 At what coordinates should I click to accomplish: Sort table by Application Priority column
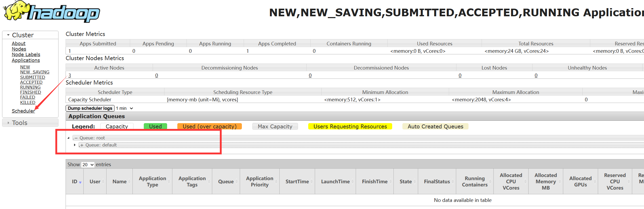[260, 181]
